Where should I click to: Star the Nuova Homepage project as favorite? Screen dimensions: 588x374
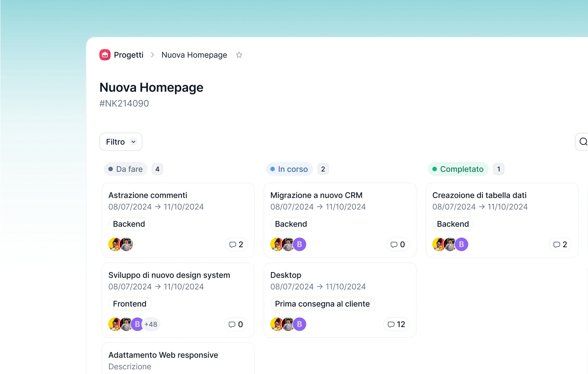click(x=239, y=55)
